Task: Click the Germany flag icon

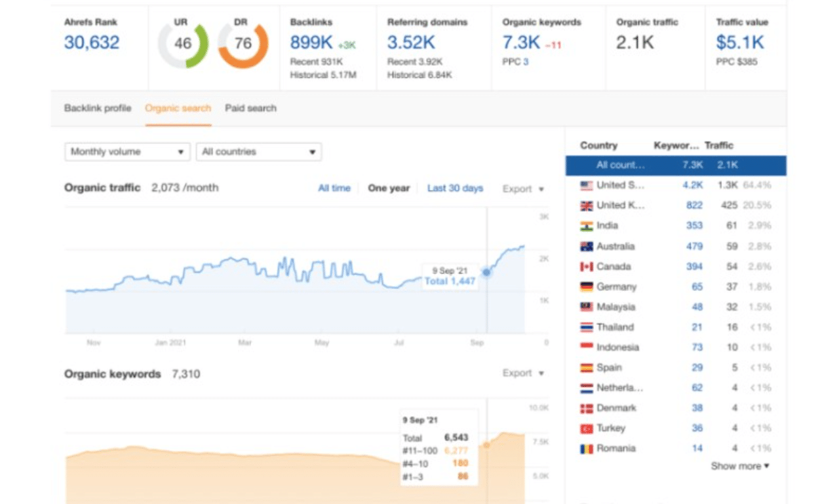Action: (x=586, y=287)
